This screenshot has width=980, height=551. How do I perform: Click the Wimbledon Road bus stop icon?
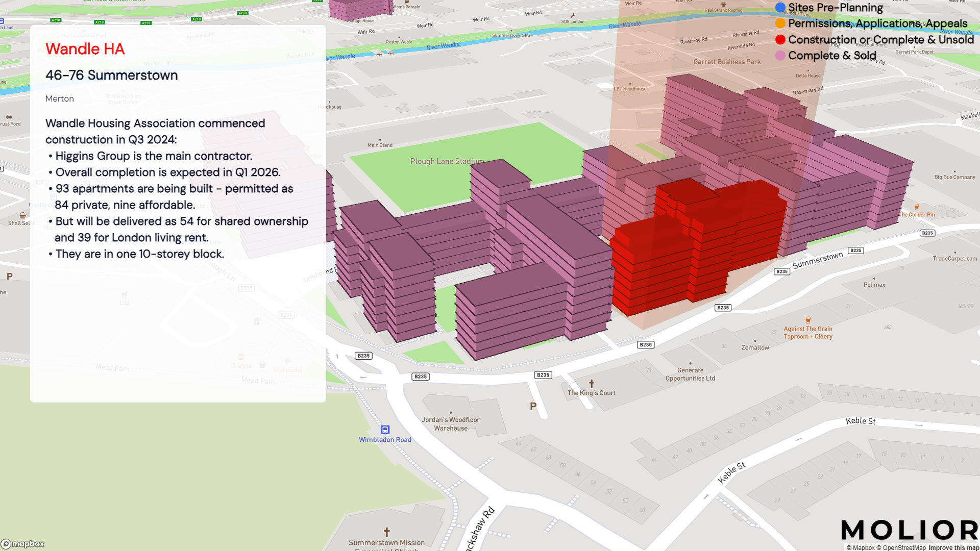(385, 430)
